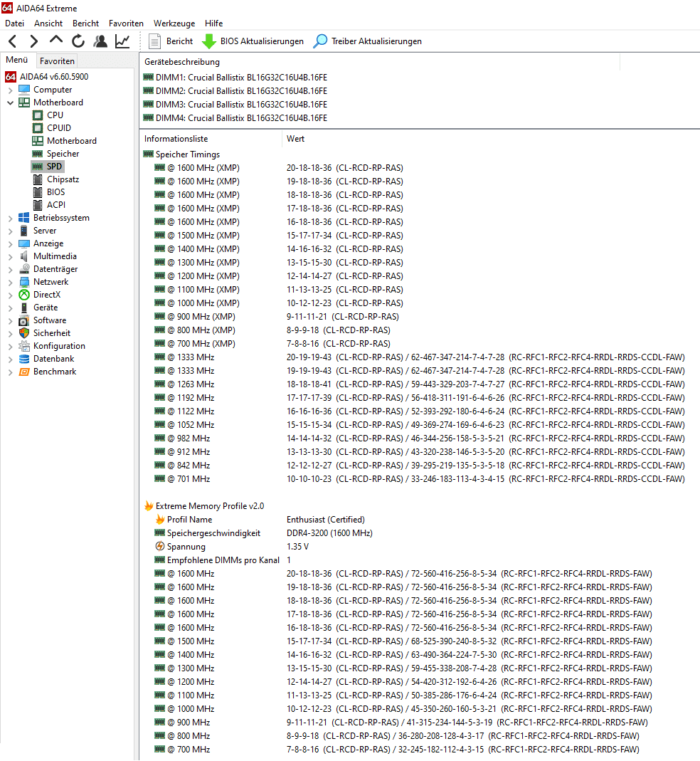
Task: Select DIMM3 Crucial Ballistix entry
Action: pos(235,105)
